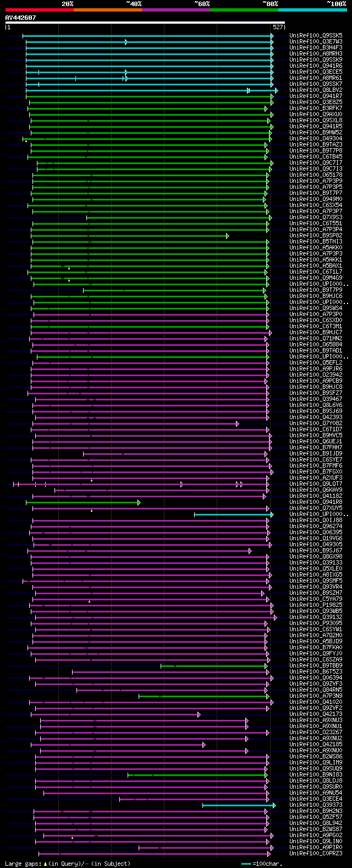352x868 pixels.
Task: Select label UniRef100_Q9C7I7
Action: point(316,162)
